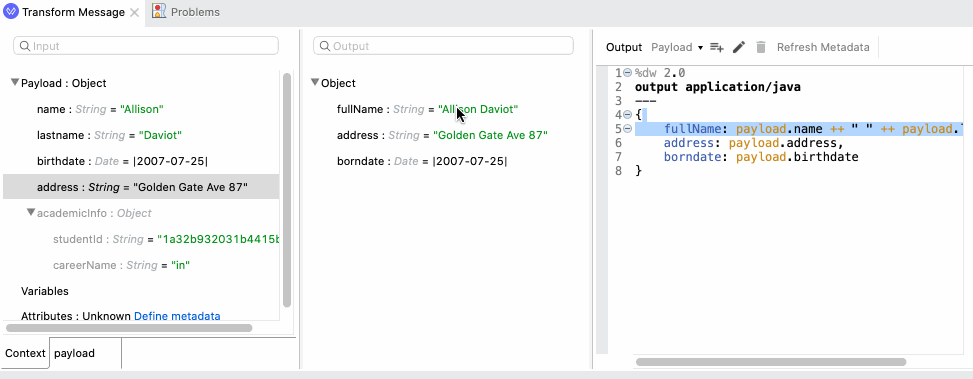The height and width of the screenshot is (379, 973).
Task: Fold code at line 4 marker
Action: tap(627, 115)
